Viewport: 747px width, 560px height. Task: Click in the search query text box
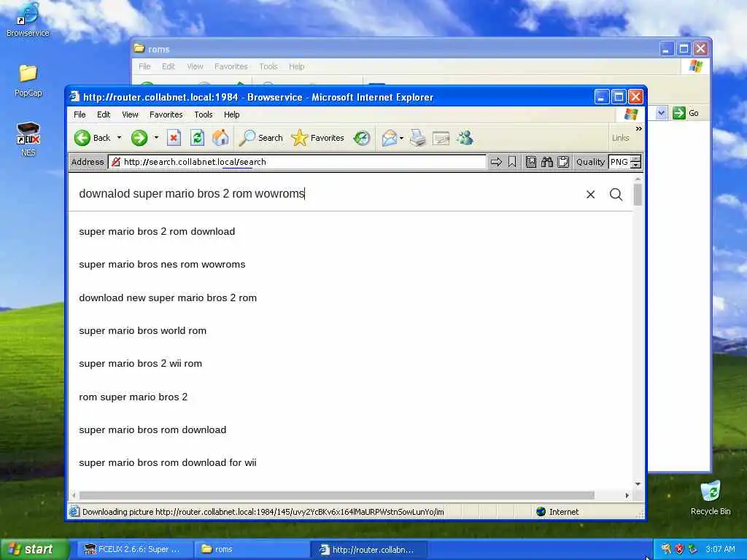click(x=329, y=194)
